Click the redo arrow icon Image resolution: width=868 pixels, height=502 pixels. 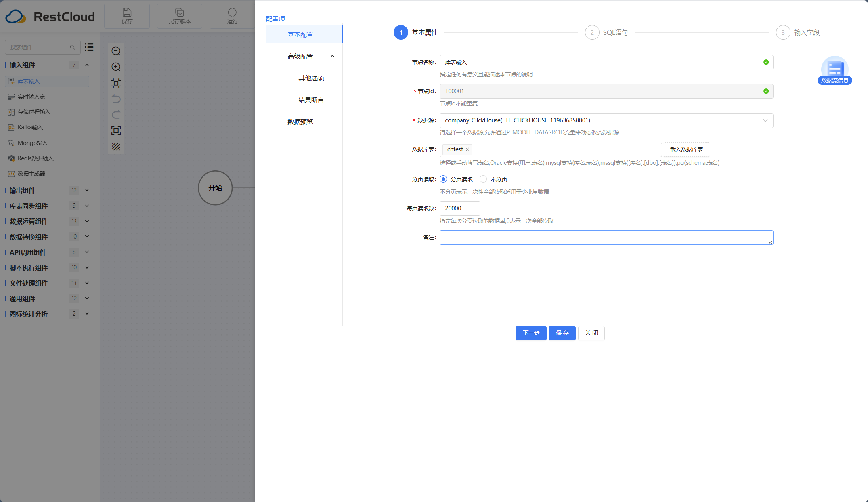tap(116, 115)
